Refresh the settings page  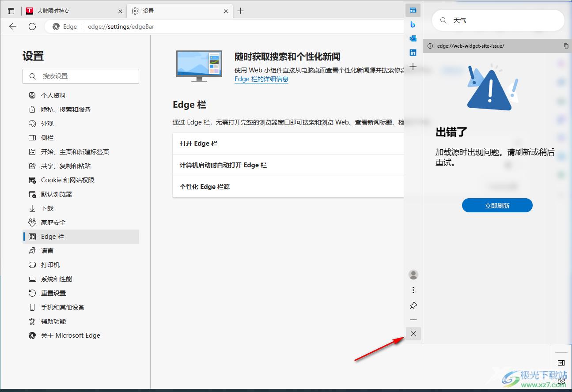[32, 26]
